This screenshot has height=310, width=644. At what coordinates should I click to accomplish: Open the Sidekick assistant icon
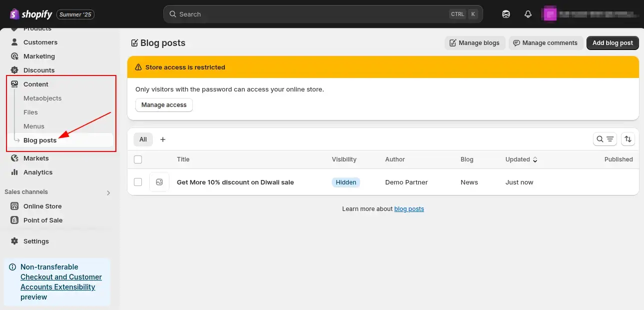click(x=506, y=14)
